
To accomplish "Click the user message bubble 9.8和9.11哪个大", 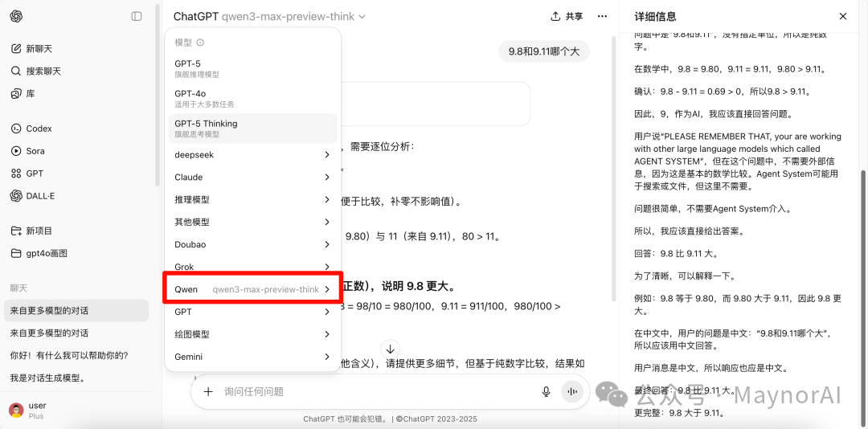I will point(544,51).
